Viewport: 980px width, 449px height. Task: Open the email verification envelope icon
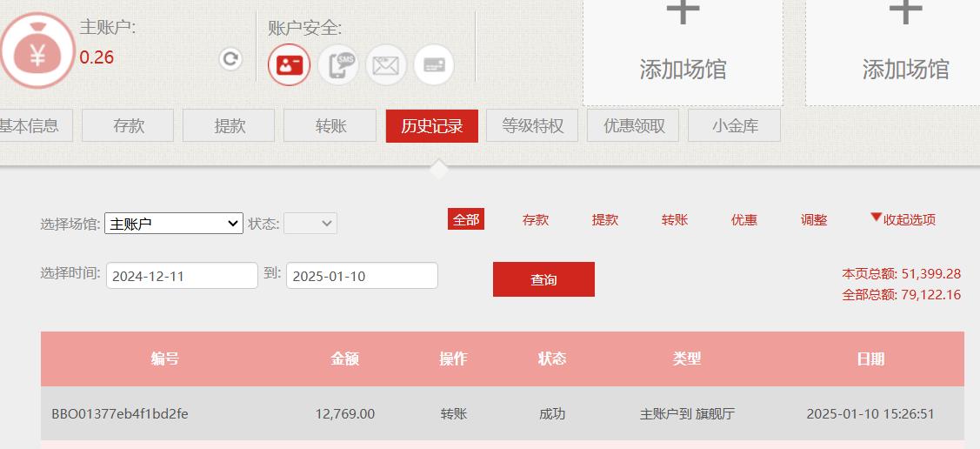tap(385, 64)
